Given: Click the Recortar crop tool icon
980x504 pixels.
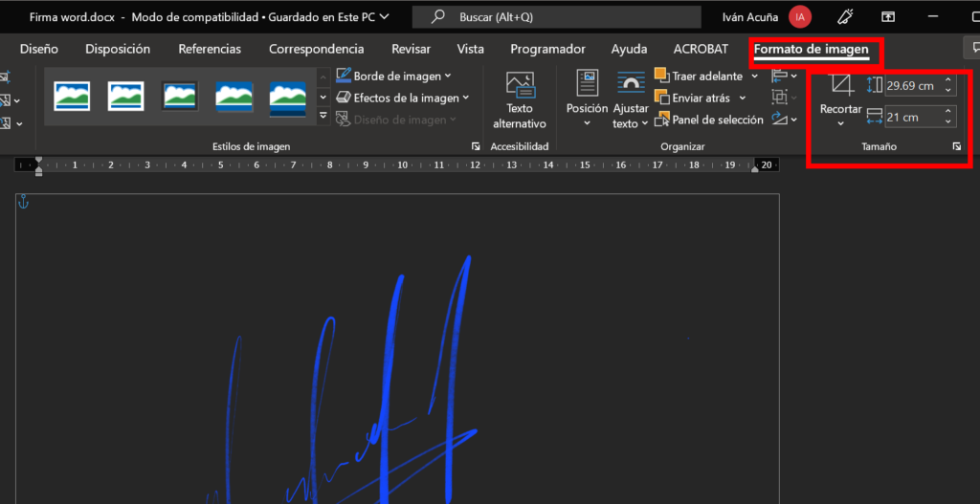Looking at the screenshot, I should click(841, 85).
